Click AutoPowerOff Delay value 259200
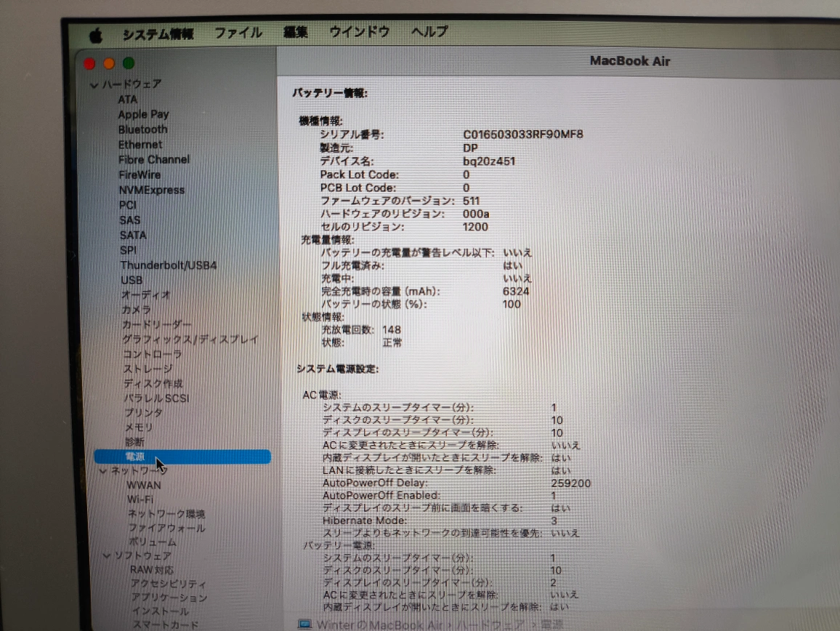Viewport: 840px width, 631px height. pos(571,483)
